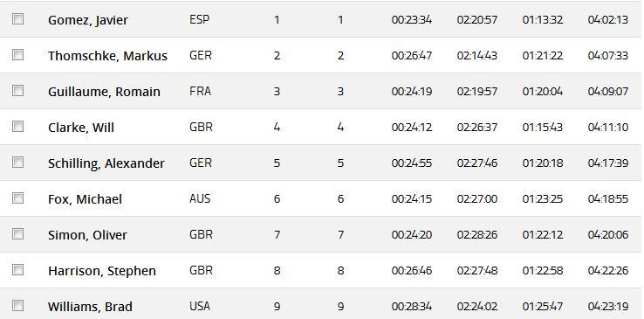Toggle the checkbox next to Schilling, Alexander
644x319 pixels.
(x=17, y=162)
